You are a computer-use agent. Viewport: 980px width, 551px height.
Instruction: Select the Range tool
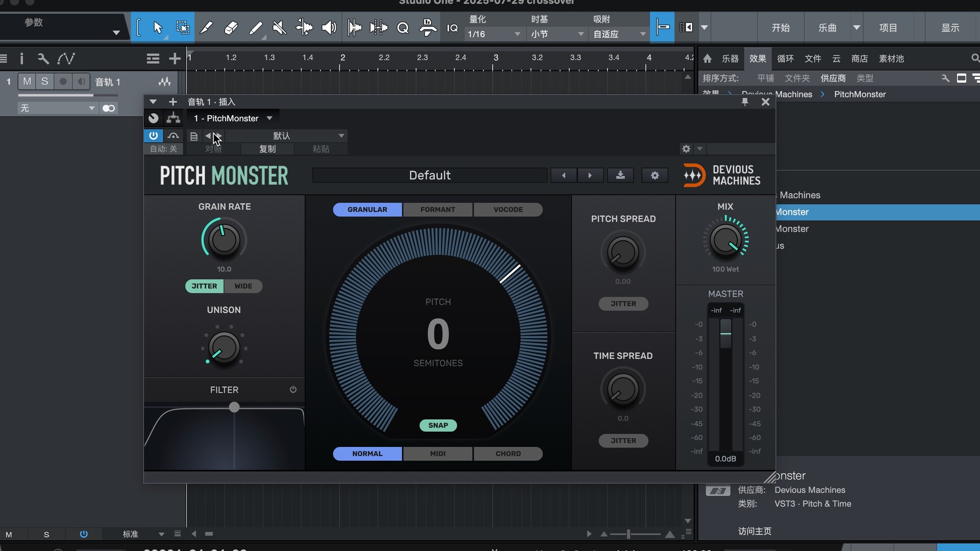[x=182, y=28]
